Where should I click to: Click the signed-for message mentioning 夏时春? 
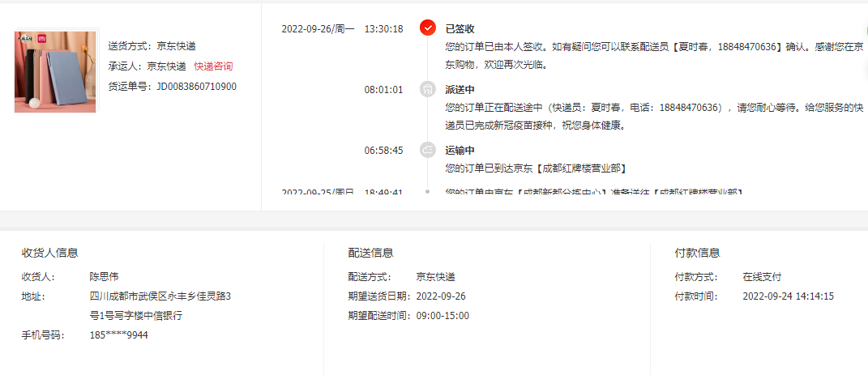pyautogui.click(x=654, y=56)
